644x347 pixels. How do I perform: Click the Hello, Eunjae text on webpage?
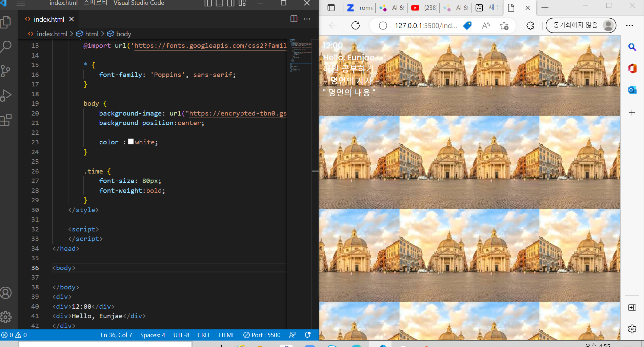click(349, 58)
